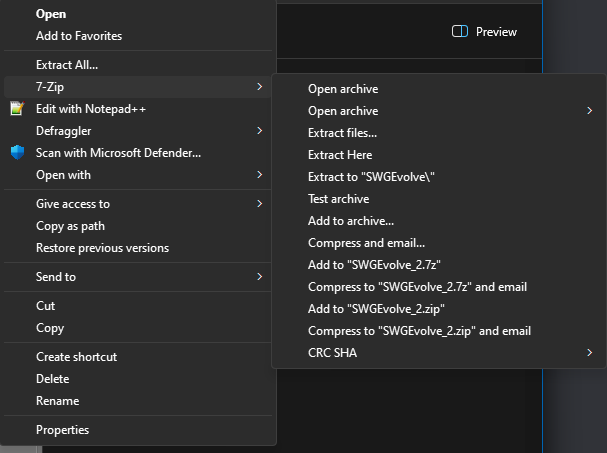Expand the Give access to arrow
Image resolution: width=607 pixels, height=453 pixels.
point(260,204)
